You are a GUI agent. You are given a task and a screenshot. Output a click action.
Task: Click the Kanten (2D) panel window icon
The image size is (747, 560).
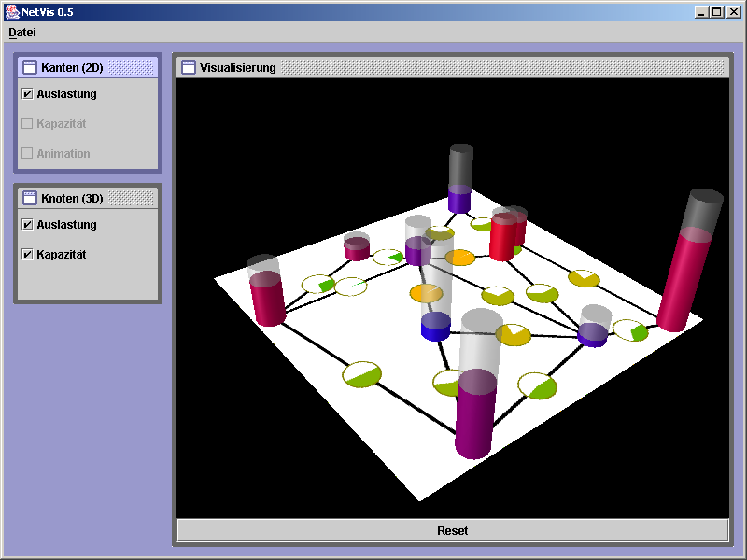(30, 67)
